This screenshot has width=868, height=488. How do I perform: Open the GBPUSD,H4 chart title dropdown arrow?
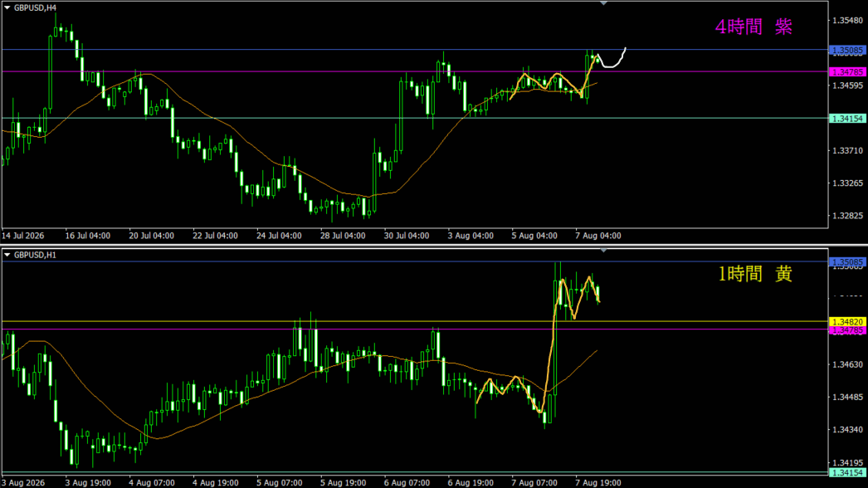(x=7, y=7)
